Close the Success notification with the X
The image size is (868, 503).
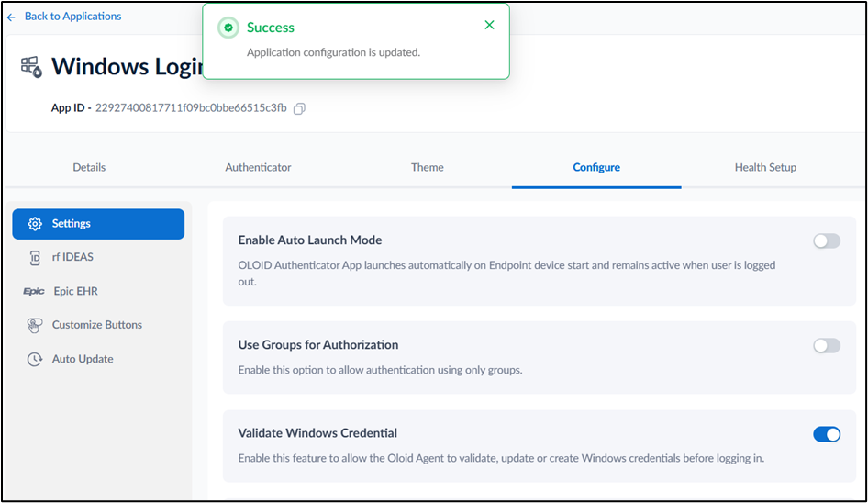click(489, 25)
